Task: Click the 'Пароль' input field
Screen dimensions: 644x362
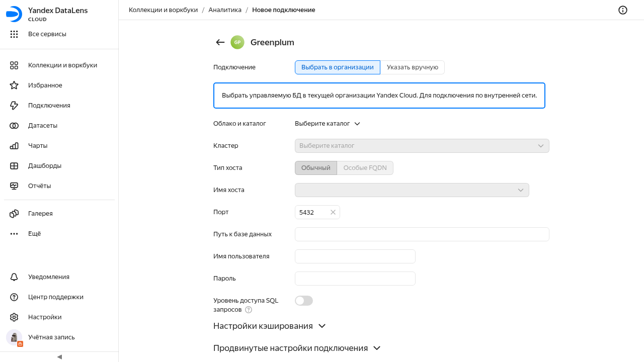Action: click(x=355, y=279)
